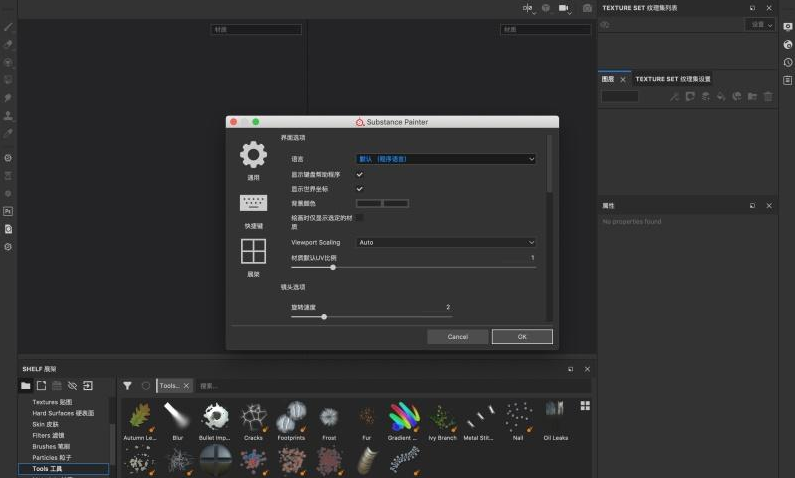Screen dimensions: 795x478
Task: Open blend mode dropdown in Layers panel
Action: [x=620, y=96]
